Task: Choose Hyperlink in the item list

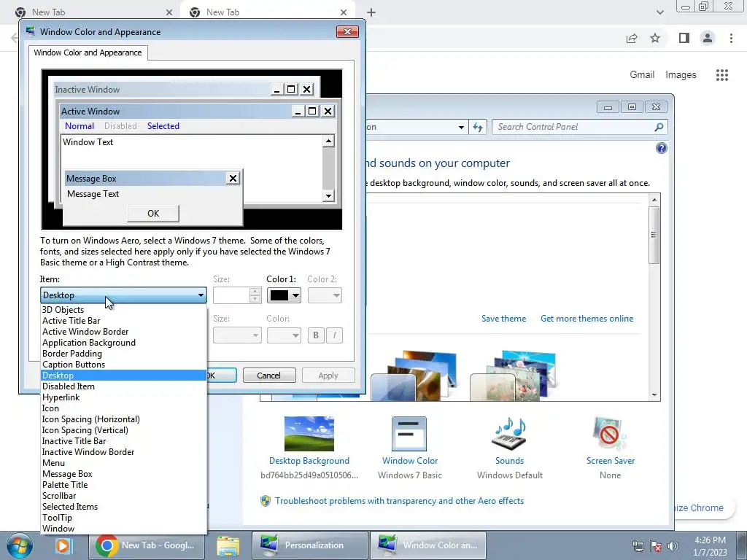Action: click(124, 397)
